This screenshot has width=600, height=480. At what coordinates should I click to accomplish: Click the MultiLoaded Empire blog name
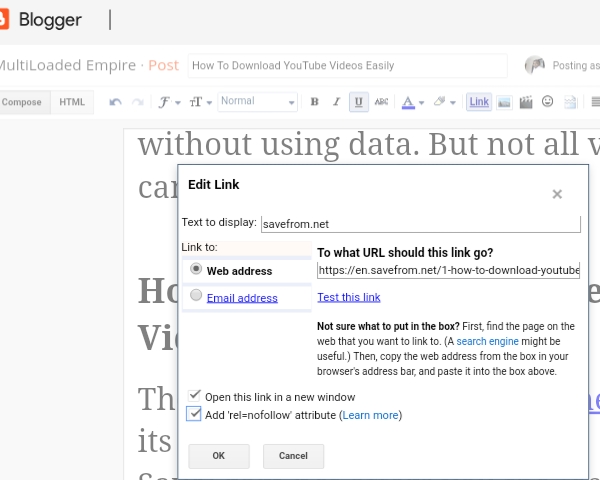(x=68, y=65)
